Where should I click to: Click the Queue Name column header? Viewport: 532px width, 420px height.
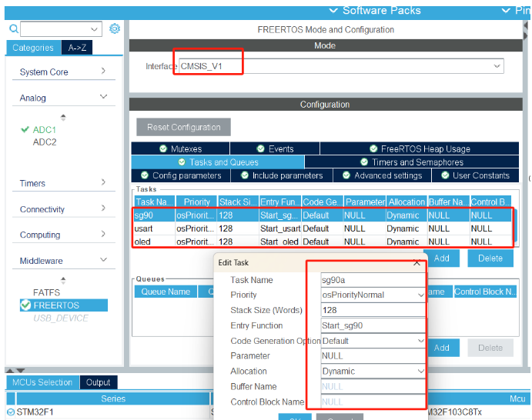pos(166,292)
